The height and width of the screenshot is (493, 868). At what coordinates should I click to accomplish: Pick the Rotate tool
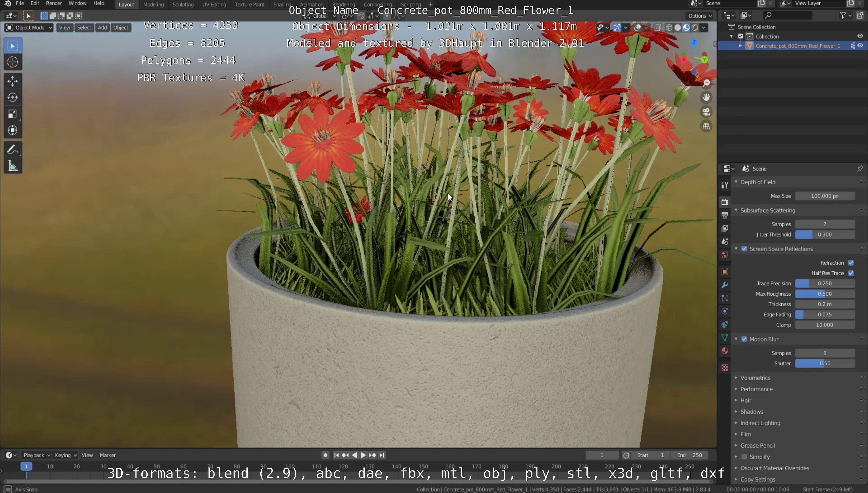(12, 97)
